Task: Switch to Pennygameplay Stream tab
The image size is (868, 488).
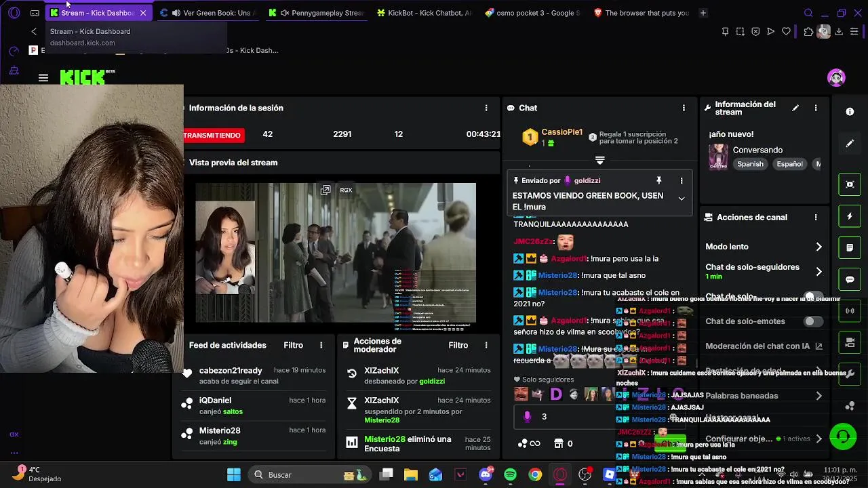Action: tap(315, 13)
